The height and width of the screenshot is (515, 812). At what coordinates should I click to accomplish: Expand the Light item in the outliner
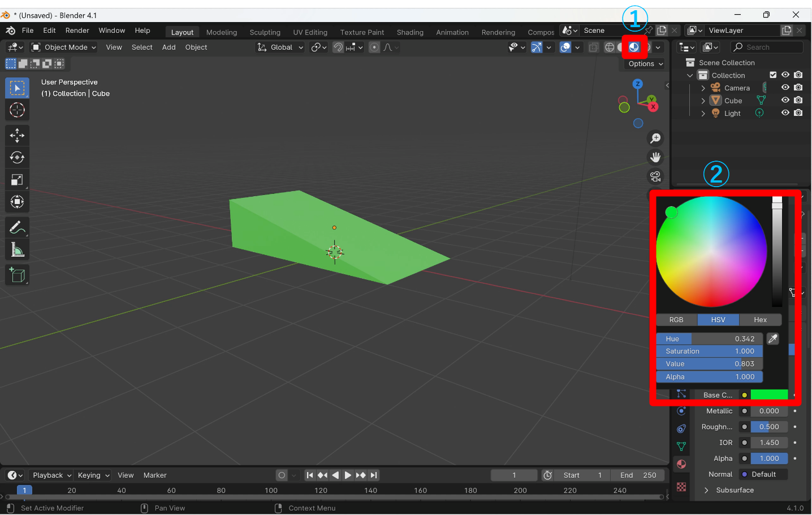pos(703,114)
